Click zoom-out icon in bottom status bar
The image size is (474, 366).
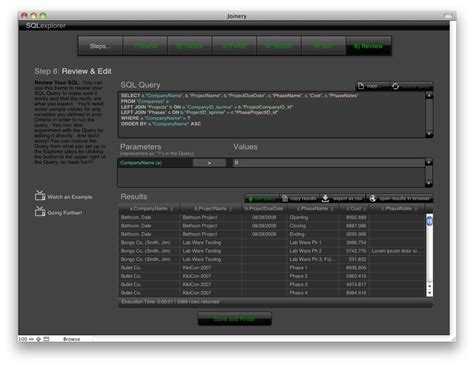[32, 339]
